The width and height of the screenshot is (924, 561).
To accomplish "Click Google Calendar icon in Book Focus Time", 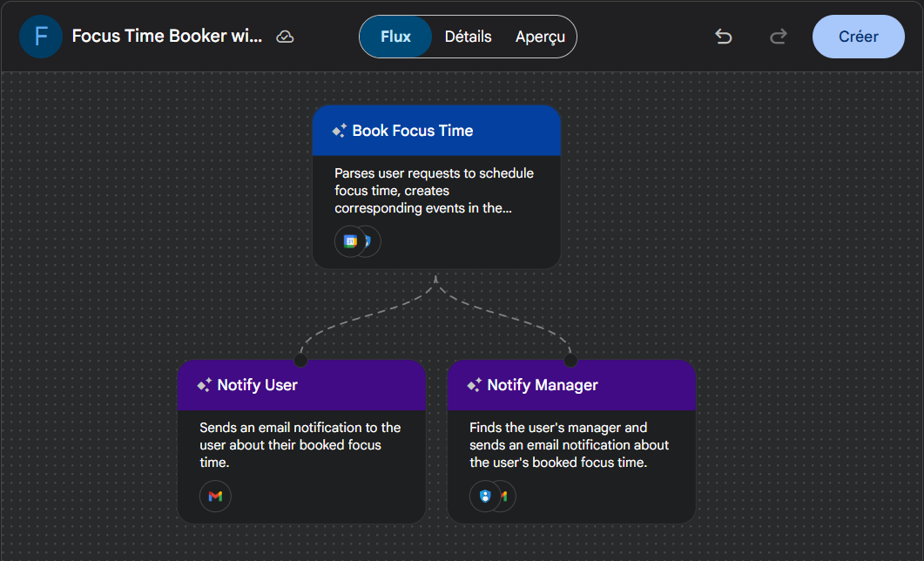I will [x=350, y=241].
